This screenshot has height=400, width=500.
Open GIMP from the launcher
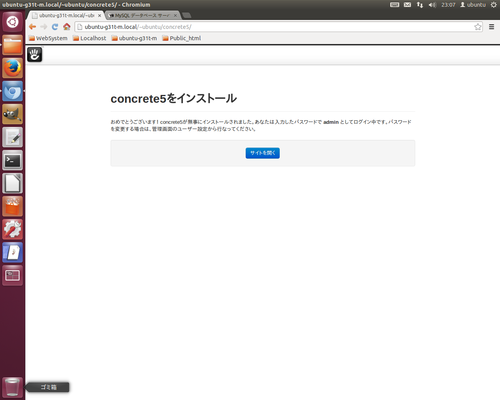click(13, 114)
